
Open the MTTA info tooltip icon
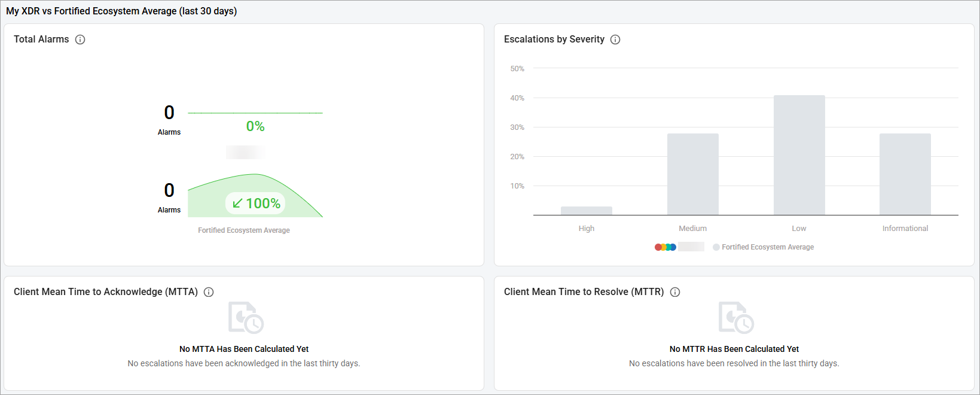coord(209,292)
